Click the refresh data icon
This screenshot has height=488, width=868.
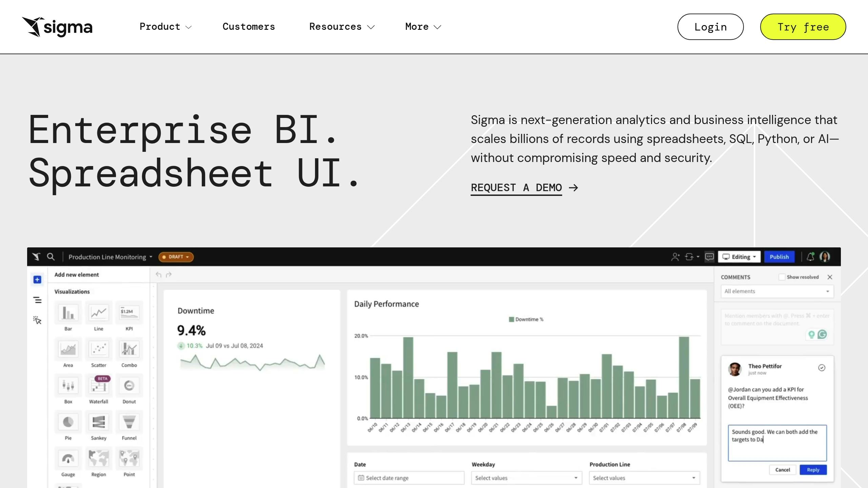pyautogui.click(x=692, y=257)
